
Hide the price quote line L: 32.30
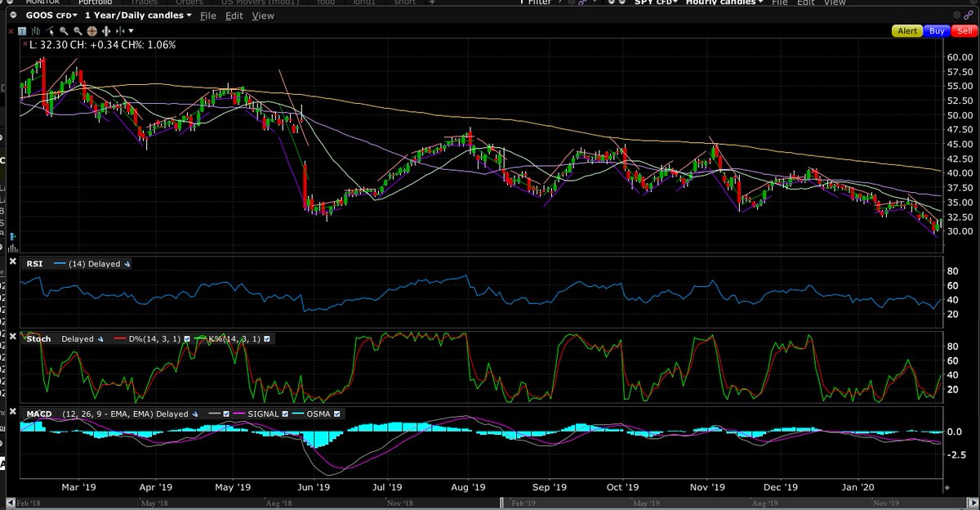coord(24,43)
